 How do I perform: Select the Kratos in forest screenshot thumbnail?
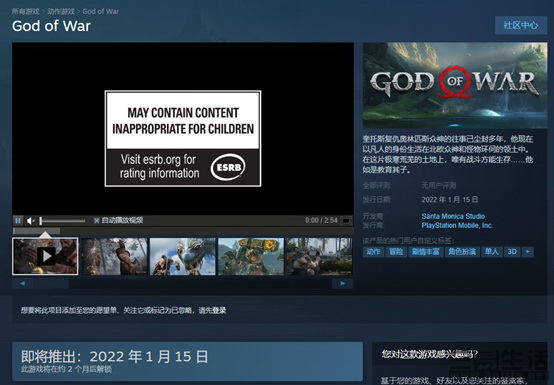pyautogui.click(x=114, y=256)
